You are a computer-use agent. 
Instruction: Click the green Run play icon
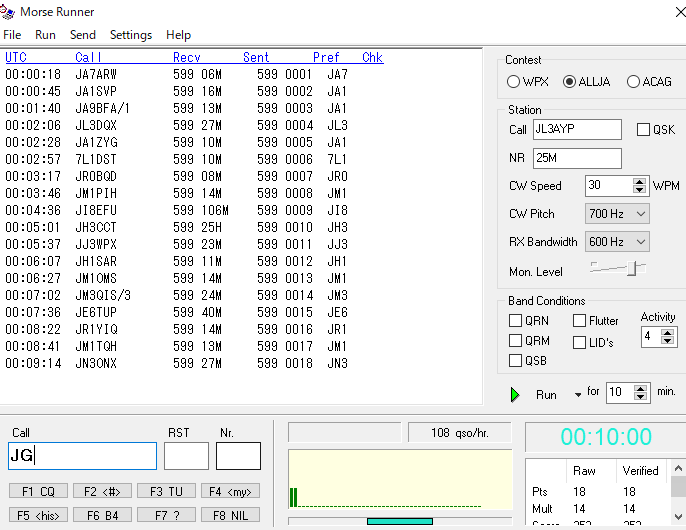point(515,394)
